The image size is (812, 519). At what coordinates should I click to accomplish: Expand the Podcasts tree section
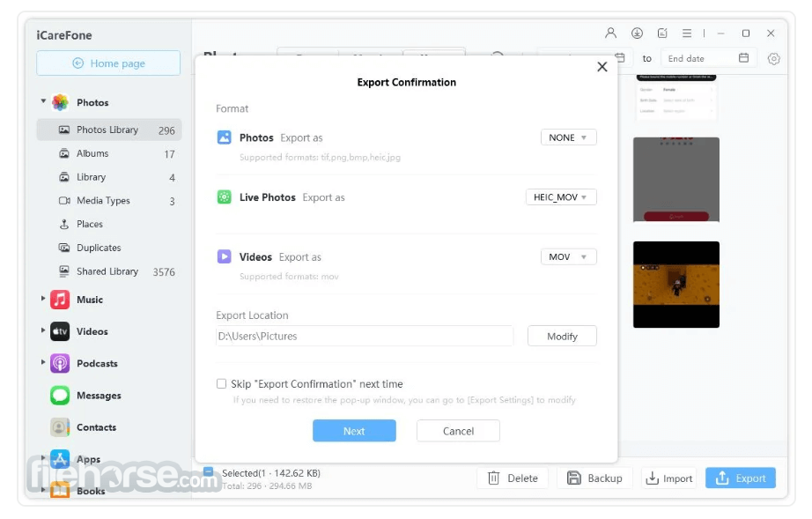(x=43, y=362)
